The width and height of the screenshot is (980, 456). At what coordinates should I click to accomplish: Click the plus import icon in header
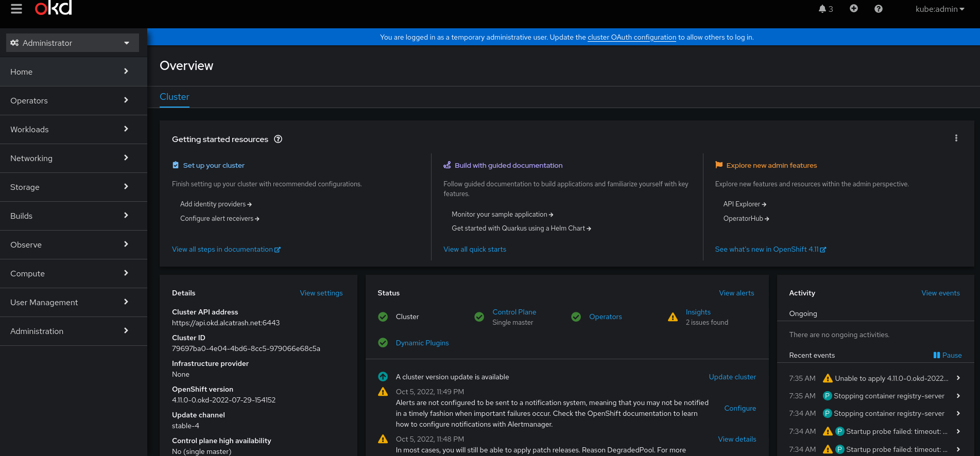tap(853, 9)
